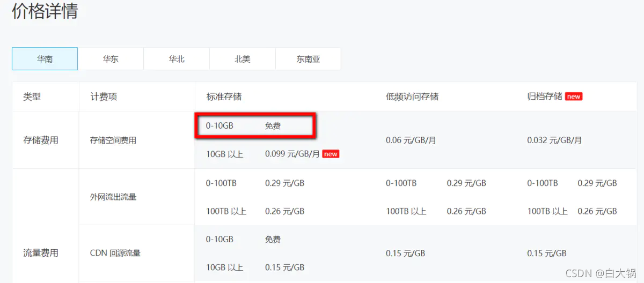Click 100TB 以上 tier under 归档存储
Screen dimensions: 644x283
click(547, 211)
